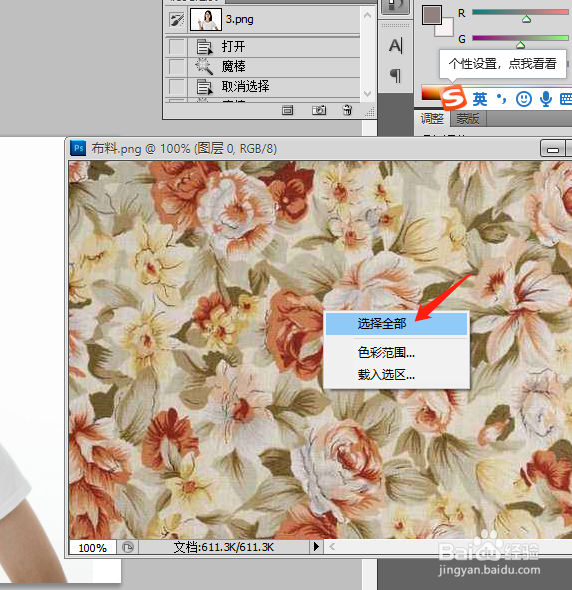Click the color ramp spectrum bar
Viewport: 572px width, 590px height.
coord(431,93)
